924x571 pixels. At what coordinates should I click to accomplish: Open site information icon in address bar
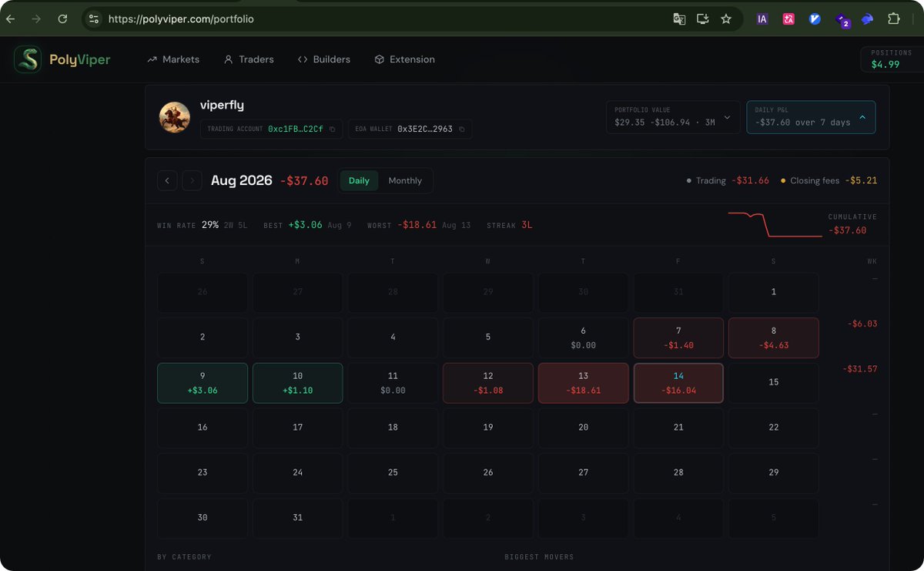coord(94,18)
